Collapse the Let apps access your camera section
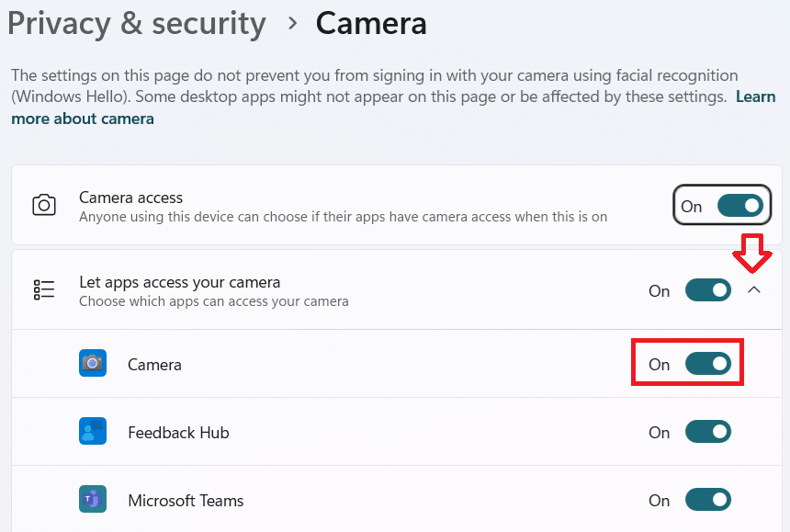Screen dimensions: 790x532 pyautogui.click(x=754, y=290)
